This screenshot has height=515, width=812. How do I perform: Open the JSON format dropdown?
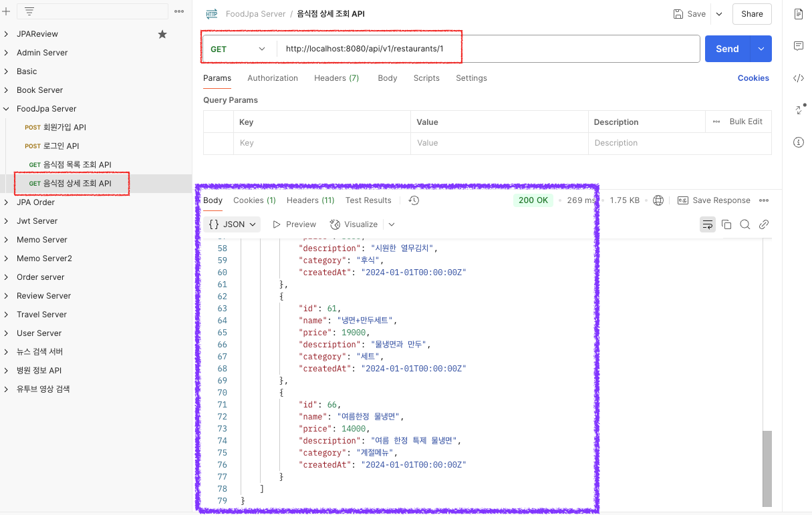[x=233, y=224]
